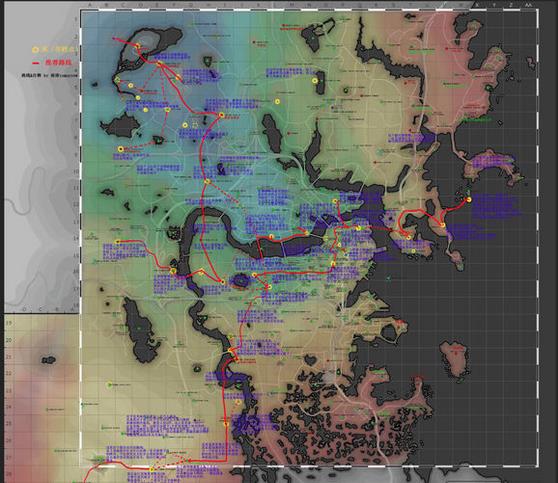
Task: Select the yellow marker on the eastern peninsula route
Action: (442, 225)
